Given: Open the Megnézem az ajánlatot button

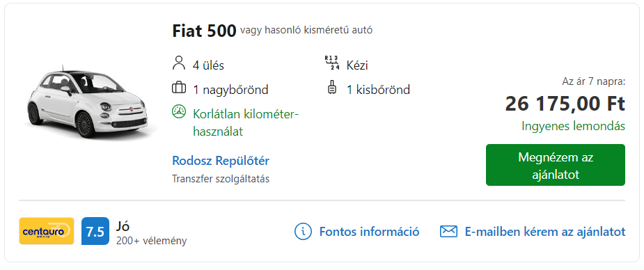Looking at the screenshot, I should 556,165.
